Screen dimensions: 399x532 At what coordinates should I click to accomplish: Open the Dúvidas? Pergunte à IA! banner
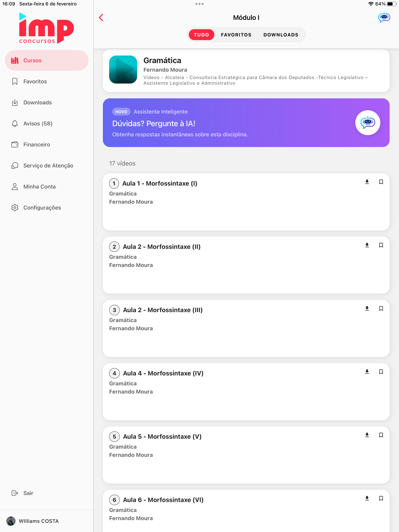(x=246, y=123)
